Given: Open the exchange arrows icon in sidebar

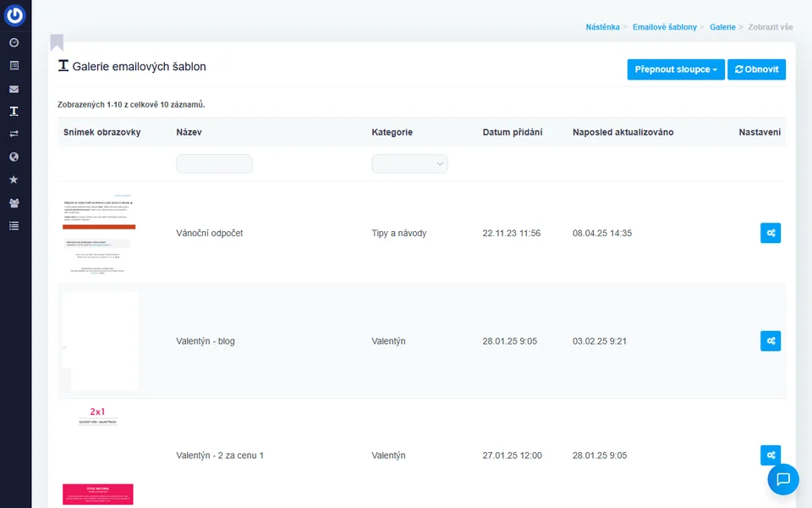Looking at the screenshot, I should click(x=14, y=134).
